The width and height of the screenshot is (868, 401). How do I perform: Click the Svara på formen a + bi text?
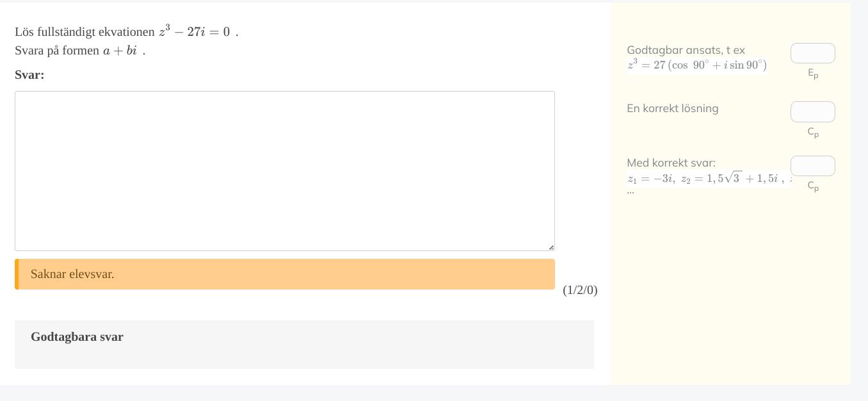point(79,51)
